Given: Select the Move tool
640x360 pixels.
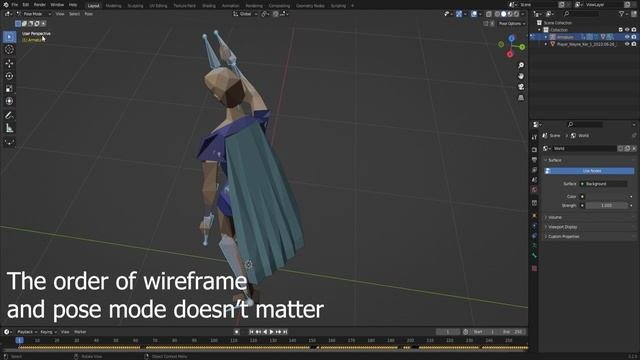Looking at the screenshot, I should coord(9,63).
